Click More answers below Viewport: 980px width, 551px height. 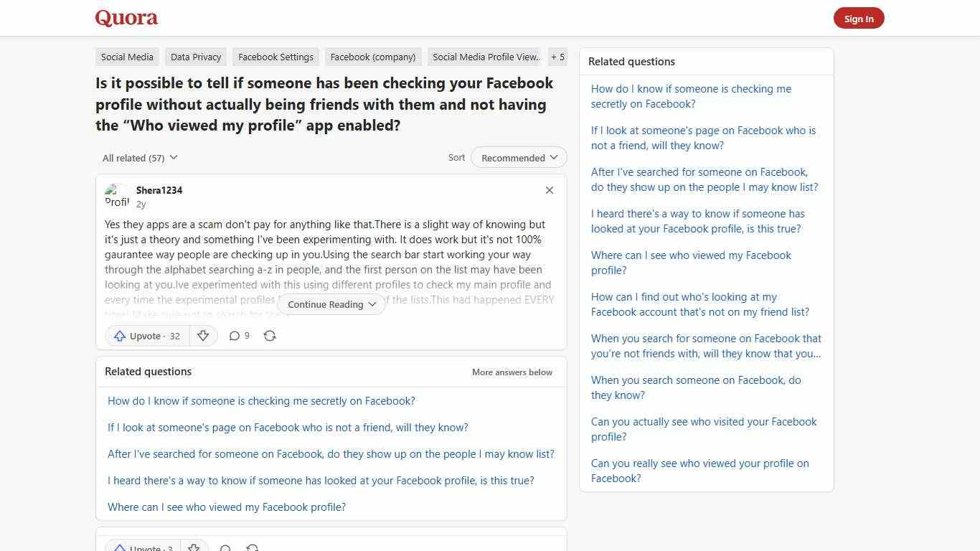512,372
